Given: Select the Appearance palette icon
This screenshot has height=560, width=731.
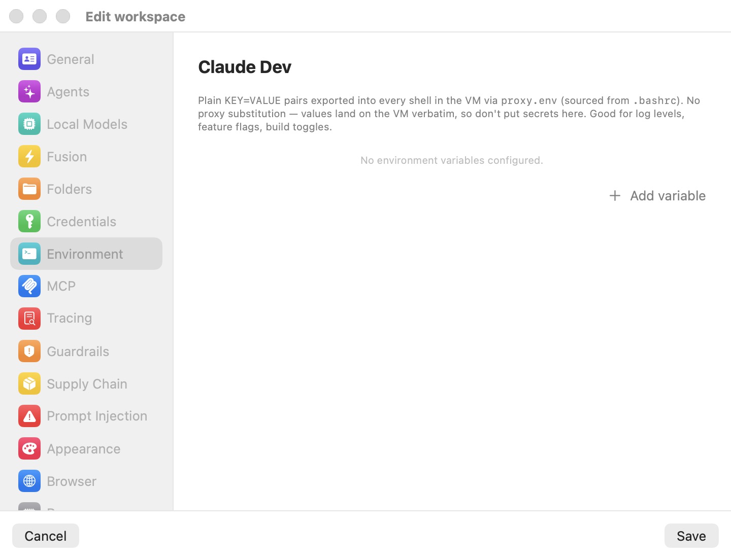Looking at the screenshot, I should click(29, 448).
